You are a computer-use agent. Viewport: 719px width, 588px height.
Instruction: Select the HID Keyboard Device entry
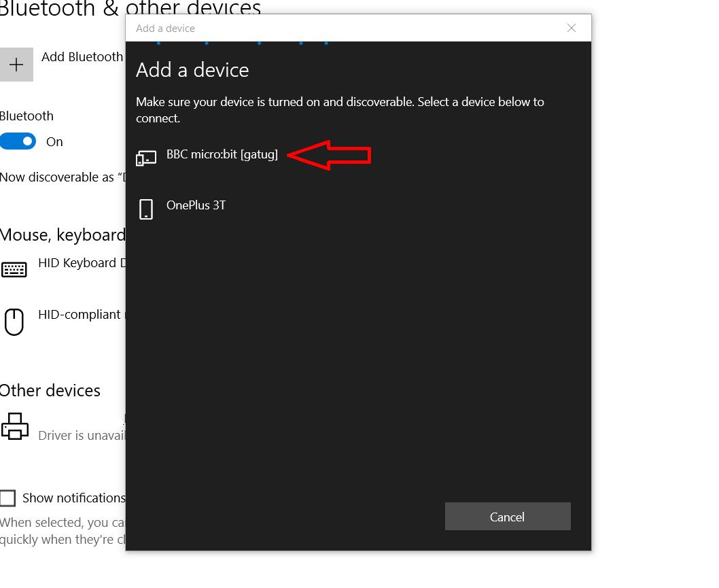(82, 263)
